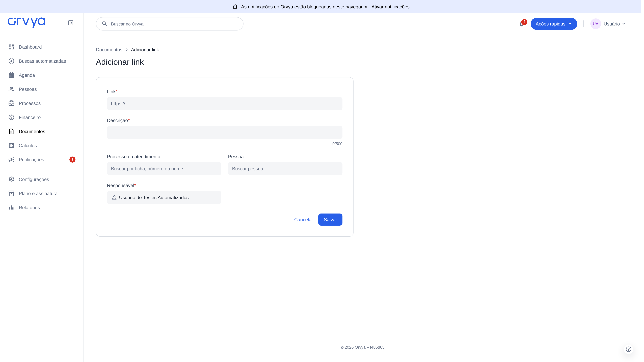Open the Responsável selector
This screenshot has height=362, width=644.
pyautogui.click(x=164, y=197)
